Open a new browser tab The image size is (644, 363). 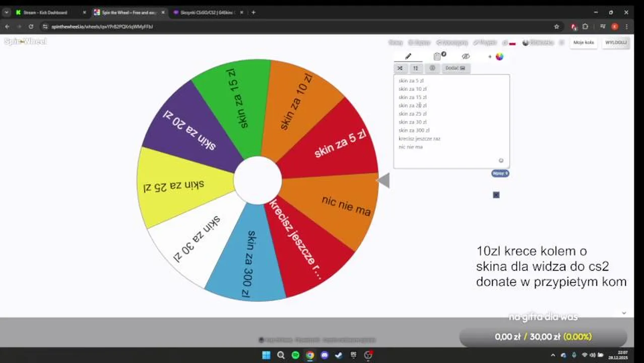click(253, 12)
